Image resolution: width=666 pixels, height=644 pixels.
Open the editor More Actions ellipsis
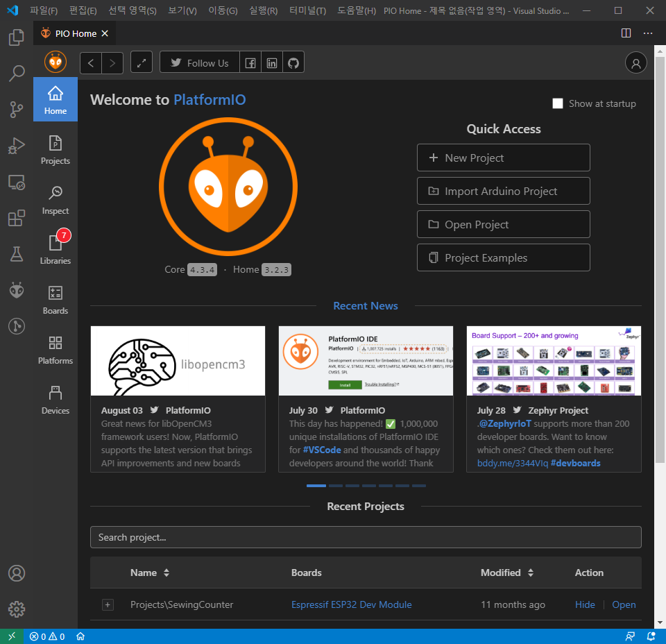click(648, 33)
